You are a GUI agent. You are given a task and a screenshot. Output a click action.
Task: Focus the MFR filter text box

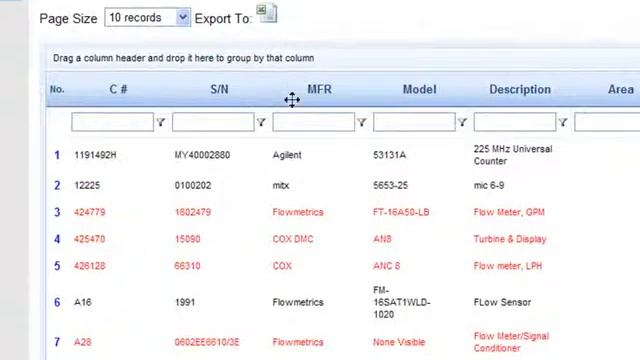pyautogui.click(x=313, y=122)
